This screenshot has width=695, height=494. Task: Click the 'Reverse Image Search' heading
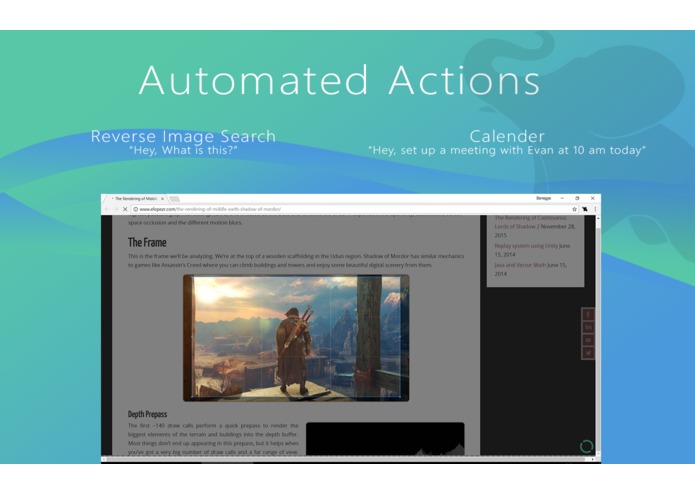[x=183, y=136]
